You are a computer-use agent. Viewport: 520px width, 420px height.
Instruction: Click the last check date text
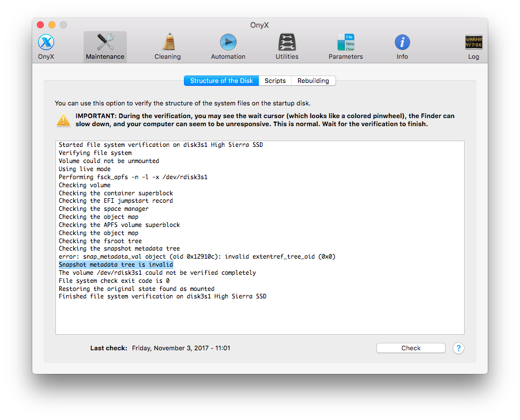tap(181, 348)
